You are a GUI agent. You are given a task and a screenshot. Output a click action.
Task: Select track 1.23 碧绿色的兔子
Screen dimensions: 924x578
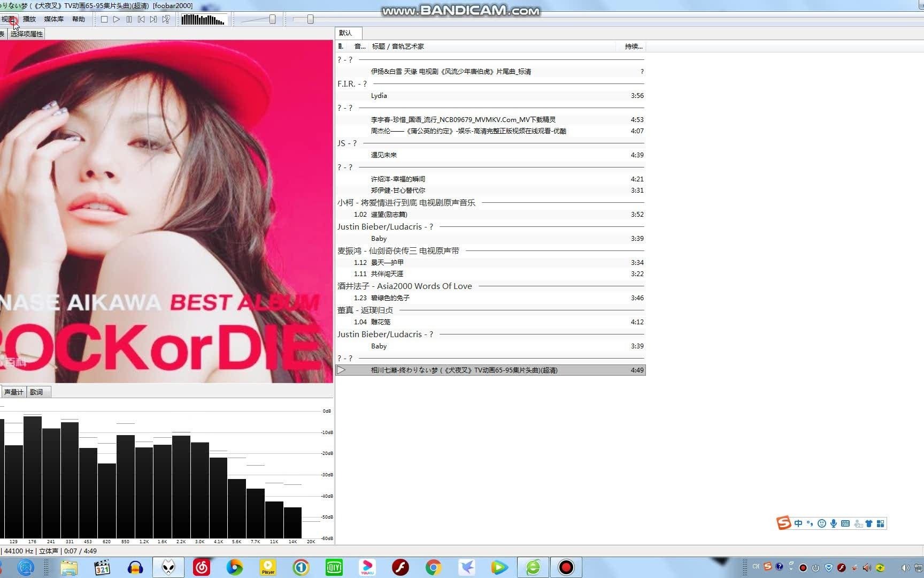point(490,298)
